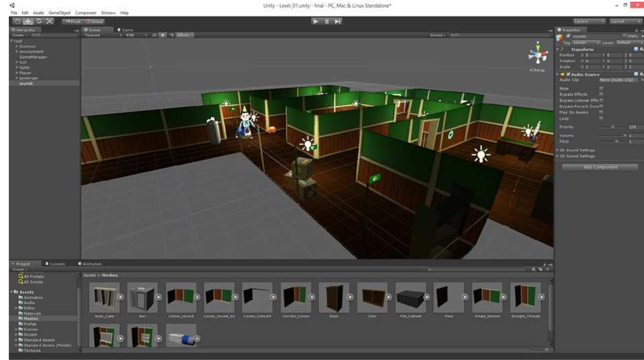The width and height of the screenshot is (644, 360).
Task: Switch to the Game tab
Action: pos(126,30)
